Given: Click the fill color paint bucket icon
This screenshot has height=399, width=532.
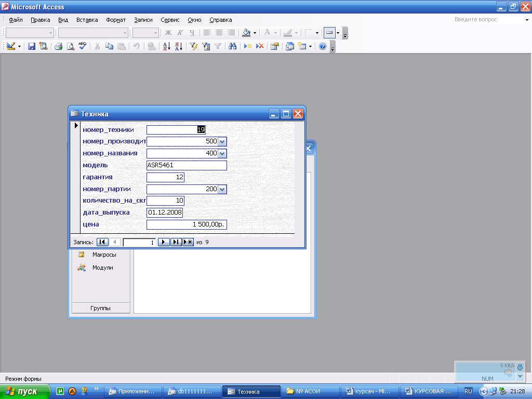Looking at the screenshot, I should pos(246,33).
